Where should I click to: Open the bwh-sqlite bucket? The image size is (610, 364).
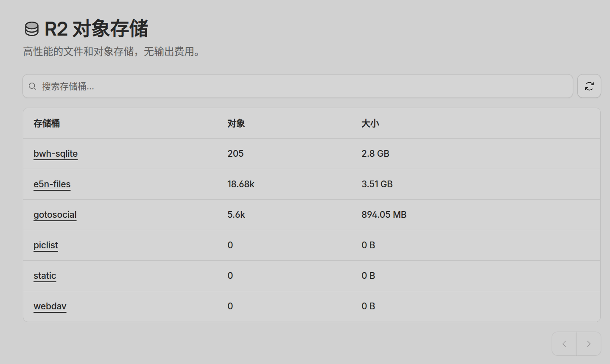(56, 153)
